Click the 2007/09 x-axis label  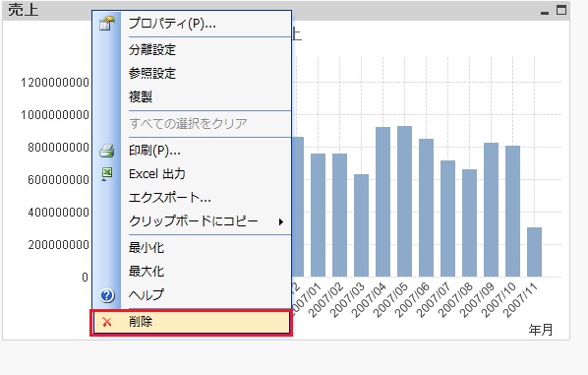click(478, 300)
